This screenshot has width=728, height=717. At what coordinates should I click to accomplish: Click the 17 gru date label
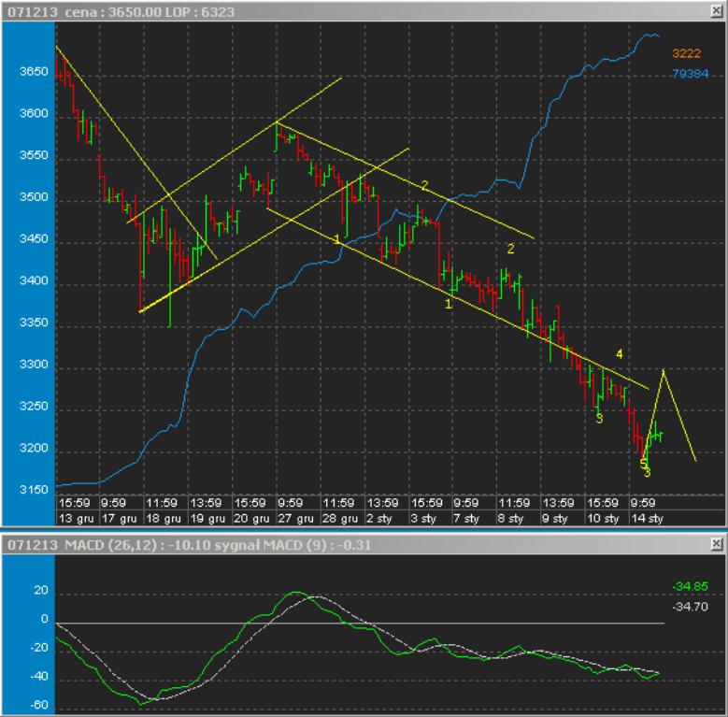tap(120, 518)
